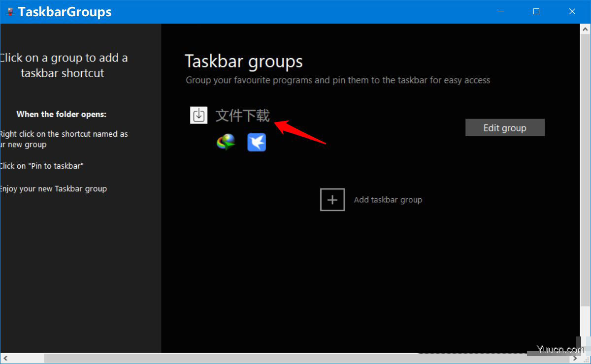Click 'Enjoy your new Taskbar group' text
This screenshot has height=364, width=591.
click(x=53, y=189)
